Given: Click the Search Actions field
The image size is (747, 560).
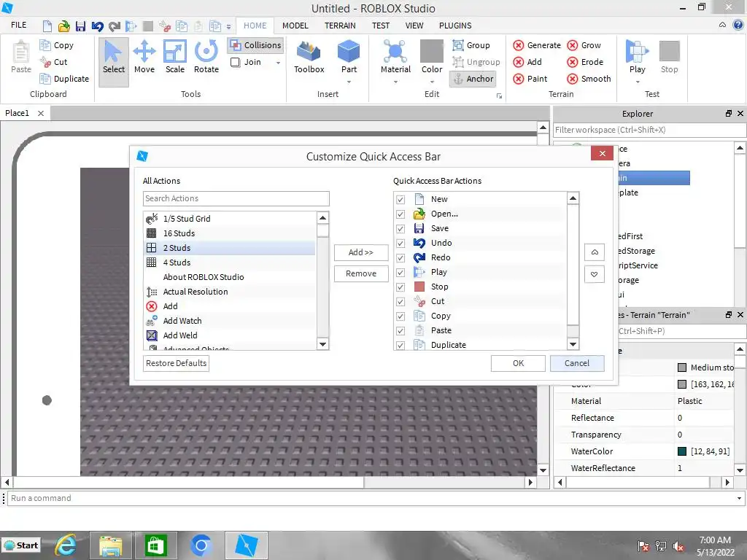Looking at the screenshot, I should 236,198.
